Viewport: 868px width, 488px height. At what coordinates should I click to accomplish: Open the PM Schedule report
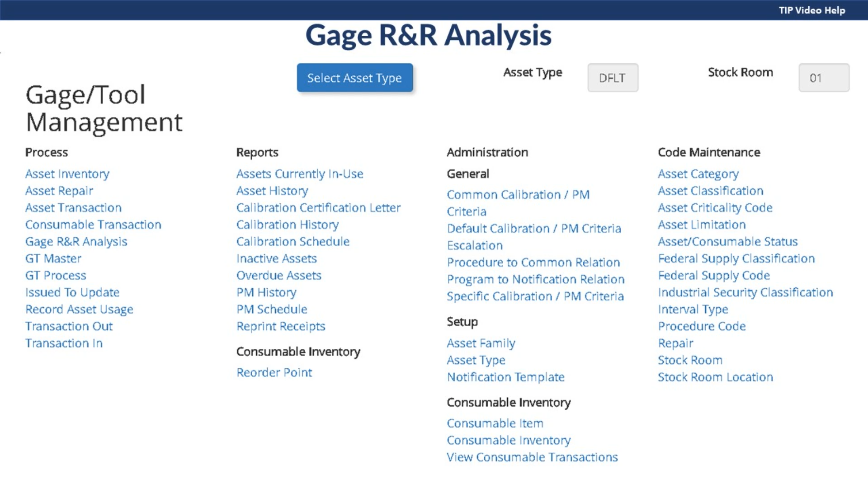point(272,310)
